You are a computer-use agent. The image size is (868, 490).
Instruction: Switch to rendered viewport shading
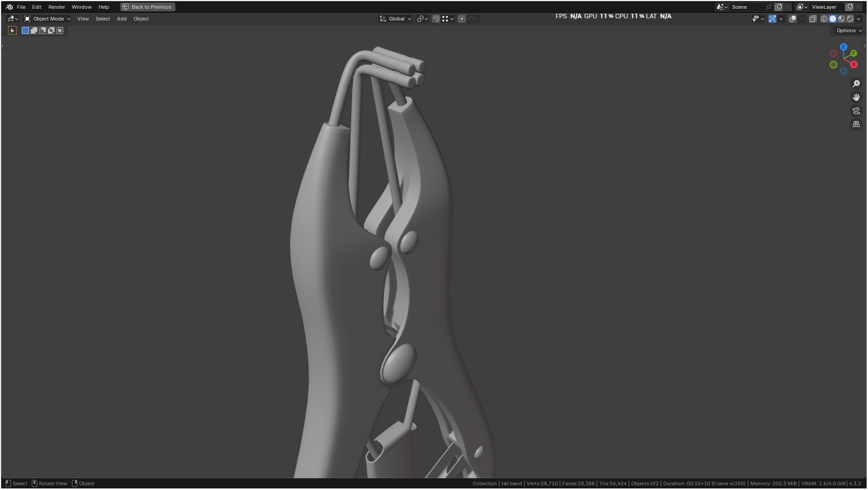(850, 19)
